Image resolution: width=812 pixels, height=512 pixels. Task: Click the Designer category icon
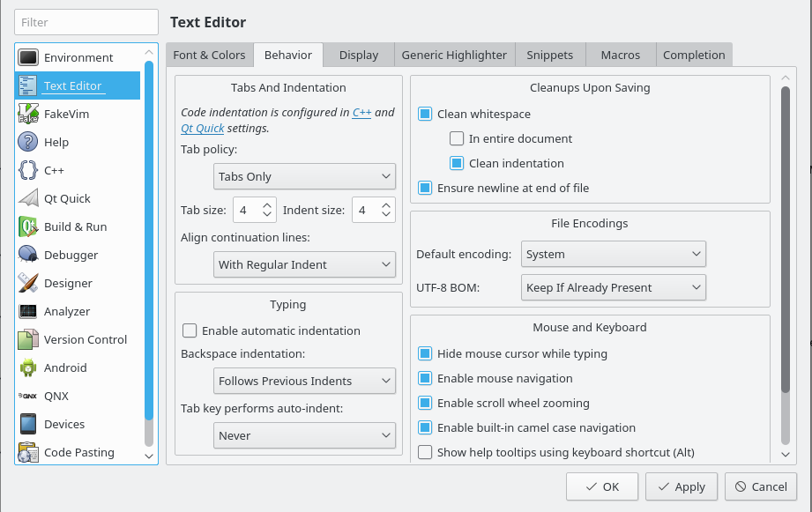coord(28,283)
